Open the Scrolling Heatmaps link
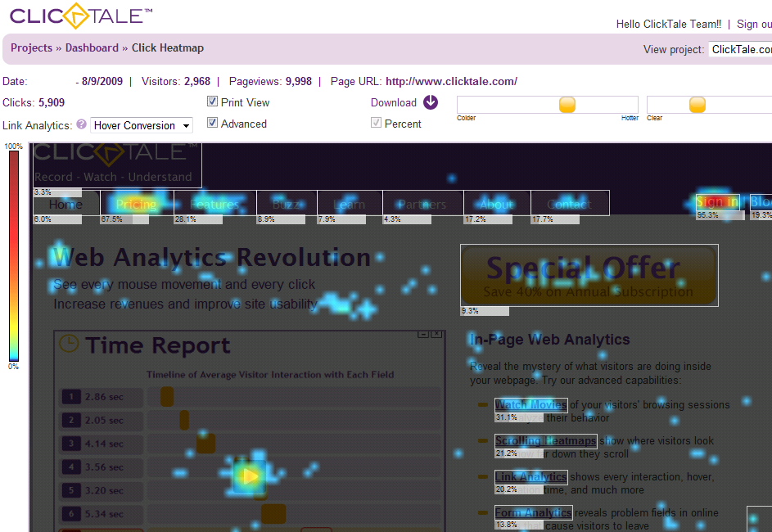Screen dimensions: 772x532 (545, 440)
